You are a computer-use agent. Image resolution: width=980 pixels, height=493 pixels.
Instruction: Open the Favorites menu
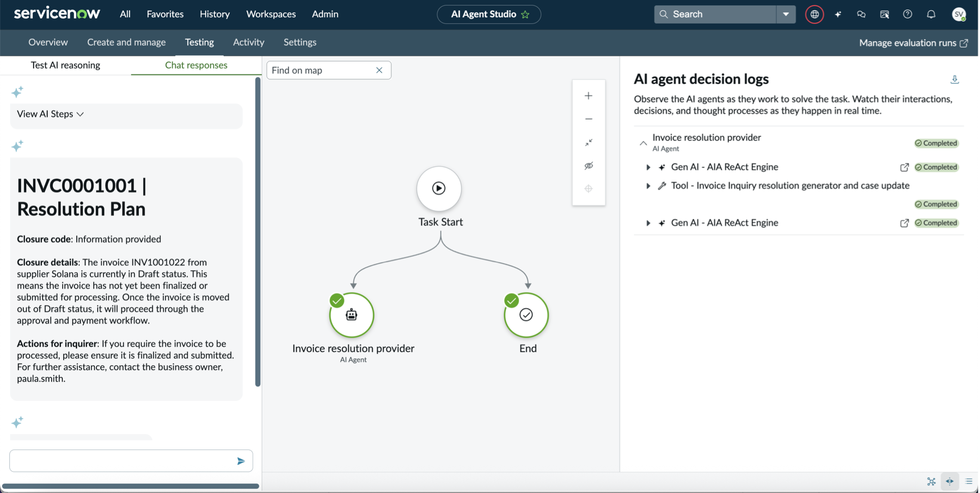[x=165, y=14]
